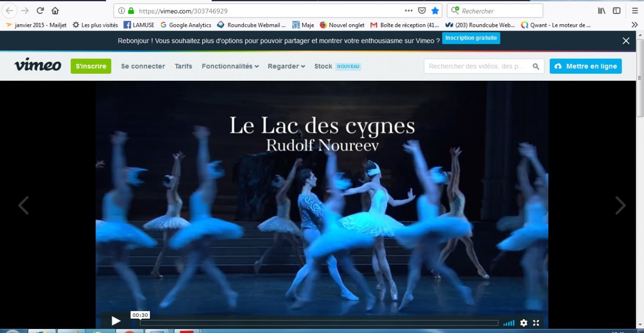
Task: Expand the Fonctionnalités dropdown
Action: pyautogui.click(x=230, y=66)
